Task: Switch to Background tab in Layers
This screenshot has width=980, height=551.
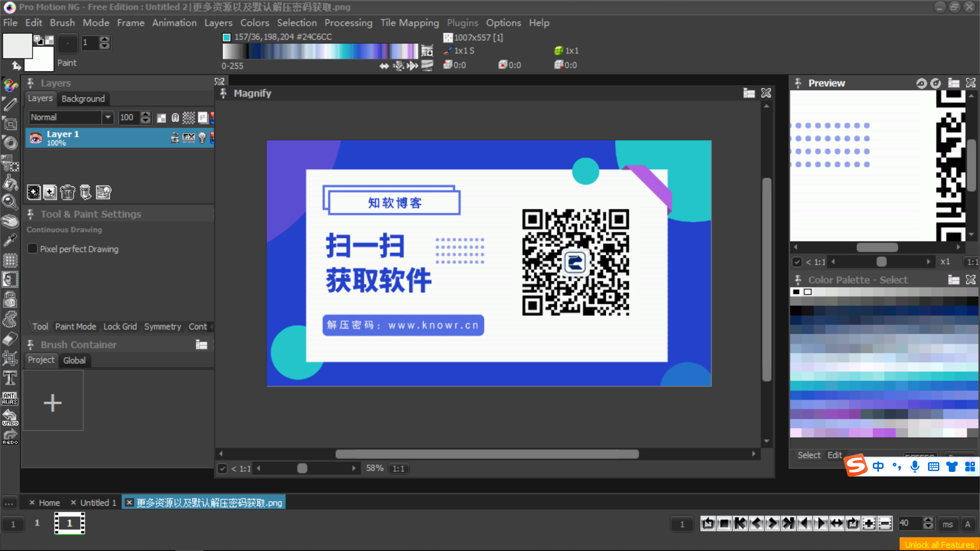Action: [83, 98]
